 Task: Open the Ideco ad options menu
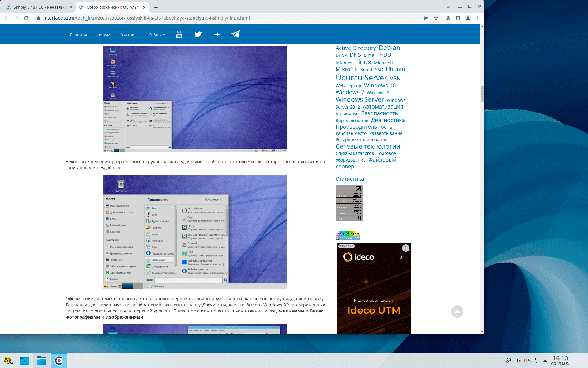click(405, 248)
